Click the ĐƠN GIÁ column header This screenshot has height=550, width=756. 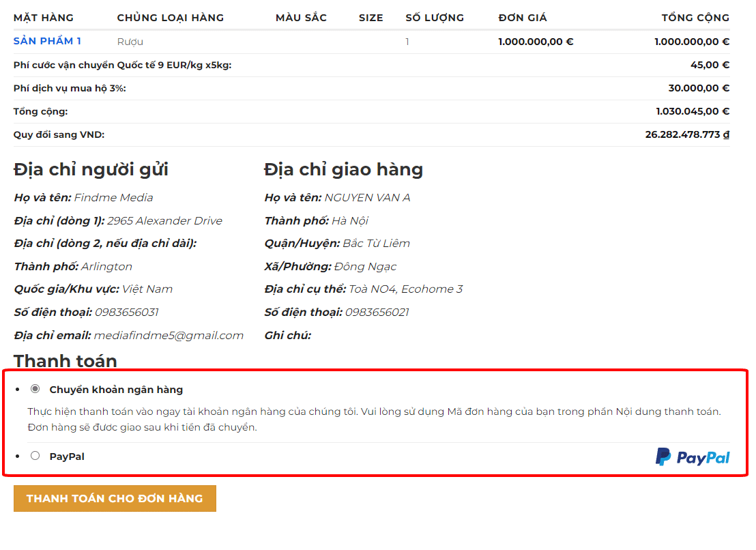[x=522, y=18]
